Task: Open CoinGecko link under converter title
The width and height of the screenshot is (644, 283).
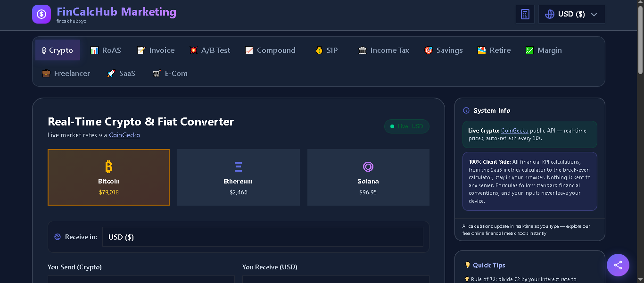Action: (x=124, y=135)
